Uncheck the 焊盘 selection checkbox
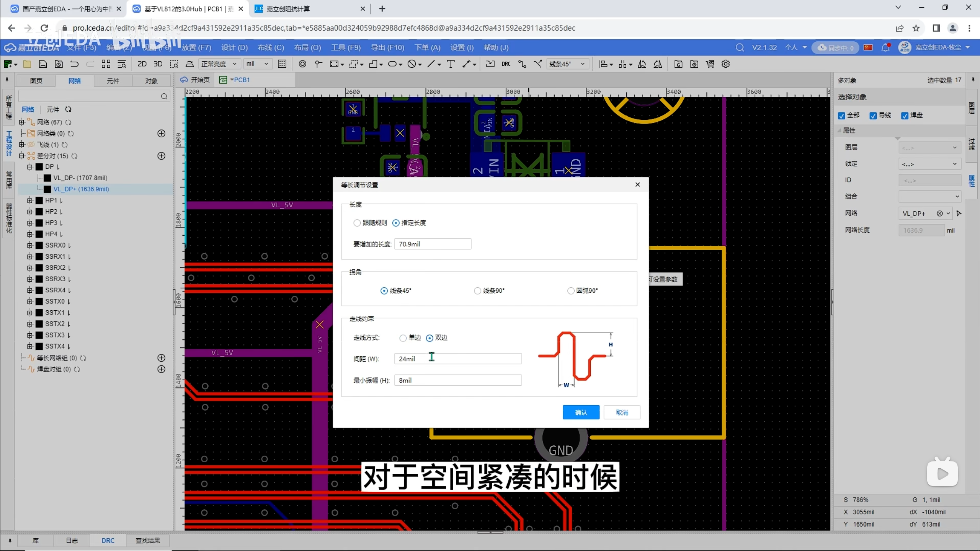Image resolution: width=980 pixels, height=551 pixels. [x=905, y=116]
